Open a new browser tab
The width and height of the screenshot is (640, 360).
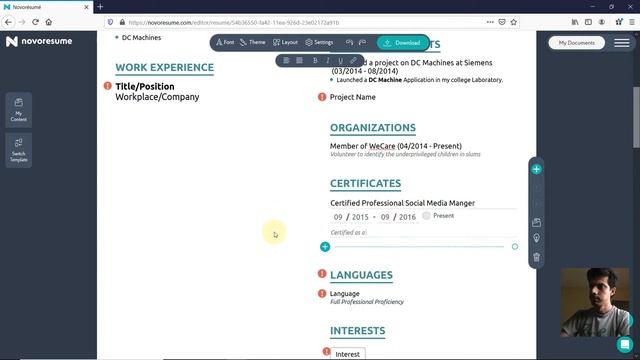pyautogui.click(x=100, y=7)
